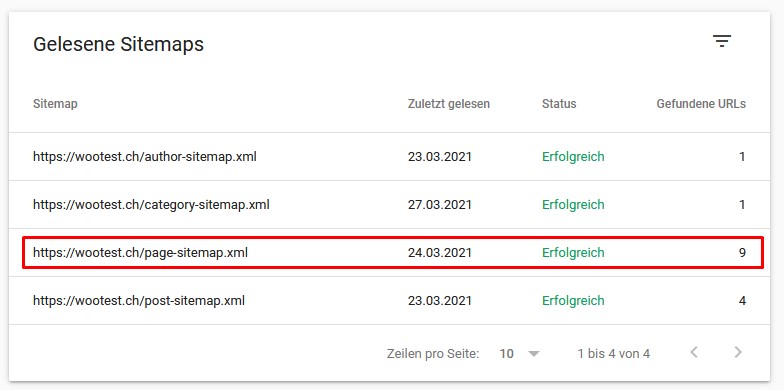Open the filter icon for sitemaps table
784x390 pixels.
[722, 41]
